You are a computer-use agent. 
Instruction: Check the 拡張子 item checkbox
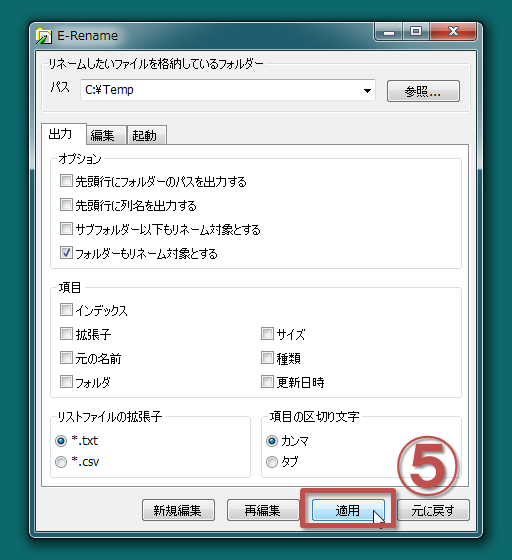66,334
